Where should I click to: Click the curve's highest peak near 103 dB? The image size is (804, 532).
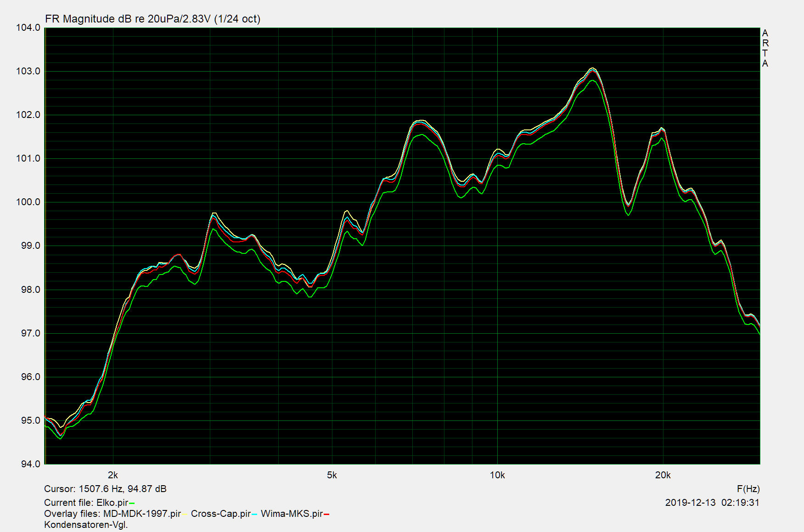coord(593,68)
